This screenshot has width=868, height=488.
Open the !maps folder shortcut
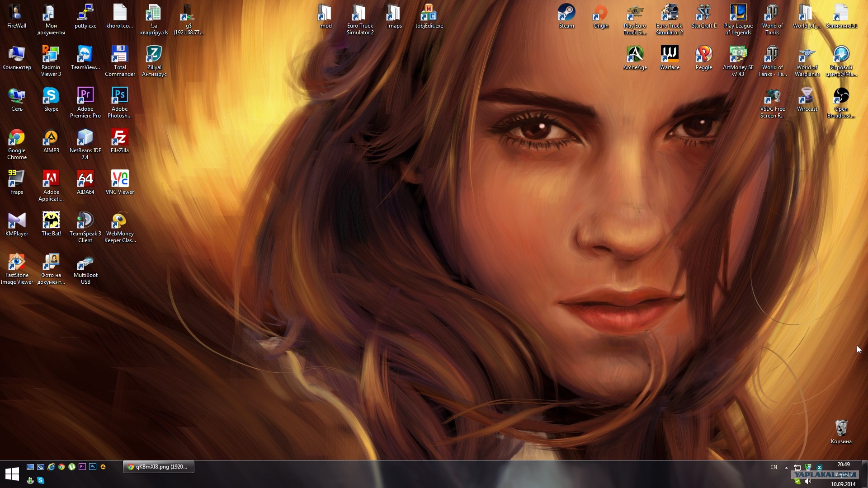pyautogui.click(x=394, y=17)
